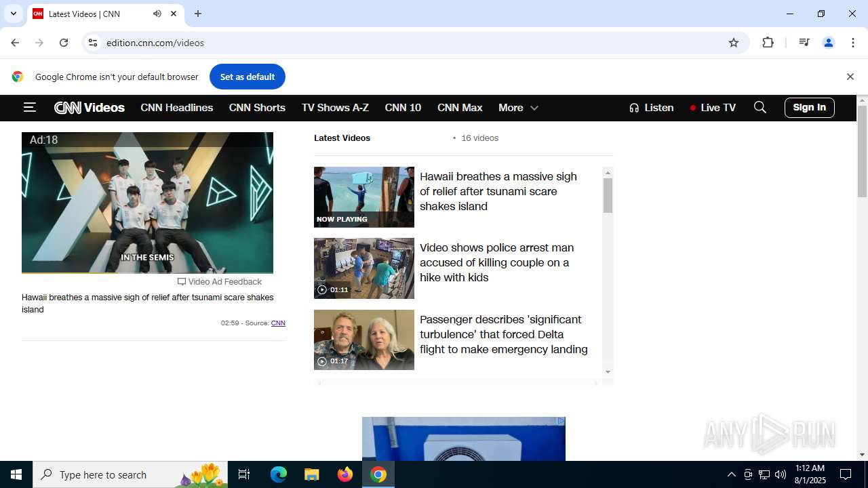Open Listen with headphones icon
Image resolution: width=868 pixels, height=488 pixels.
point(651,108)
